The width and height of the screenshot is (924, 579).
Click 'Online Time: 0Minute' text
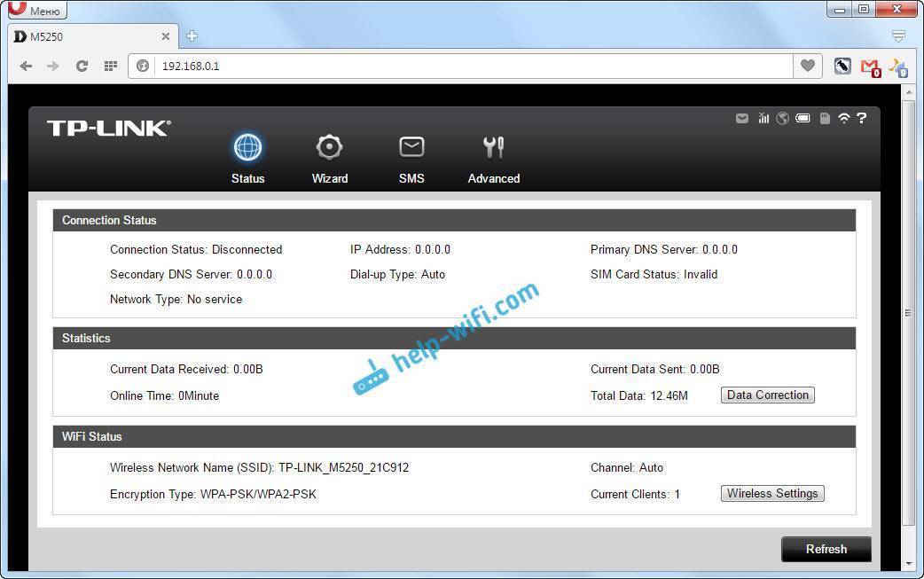coord(164,395)
